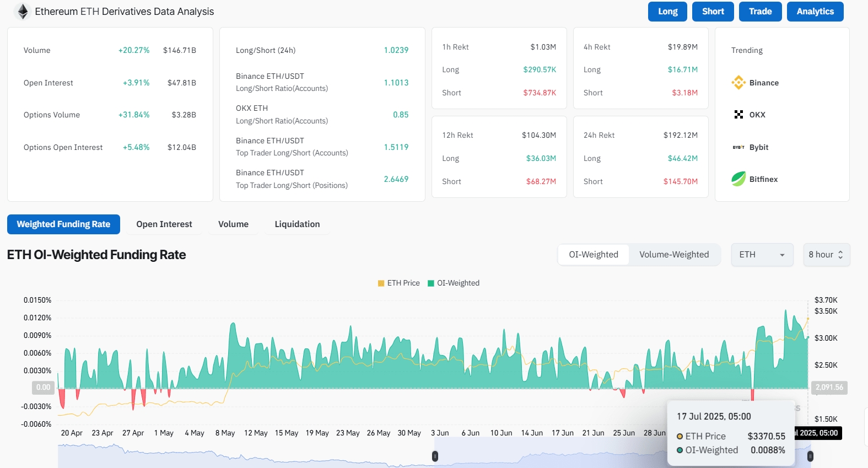This screenshot has height=468, width=868.
Task: Toggle the ETH Price legend marker
Action: (x=381, y=283)
